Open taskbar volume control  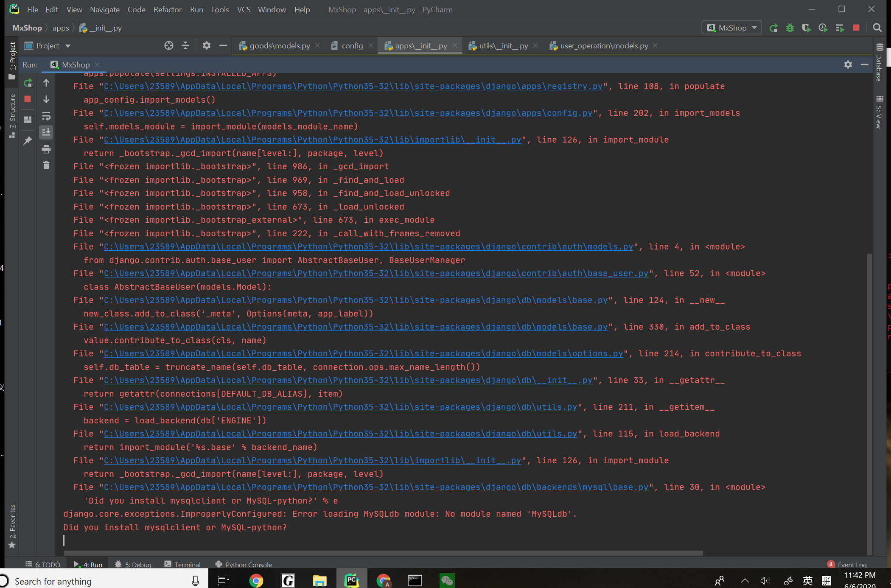(x=765, y=581)
